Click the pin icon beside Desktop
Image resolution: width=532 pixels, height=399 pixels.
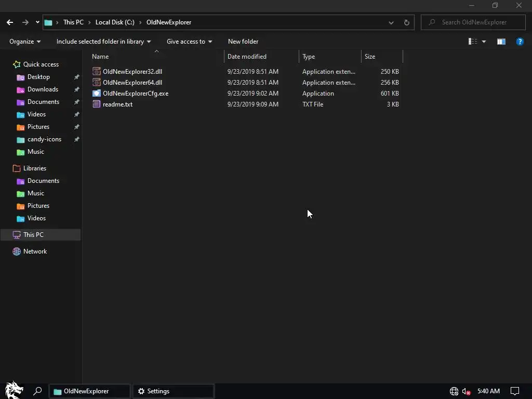(77, 77)
